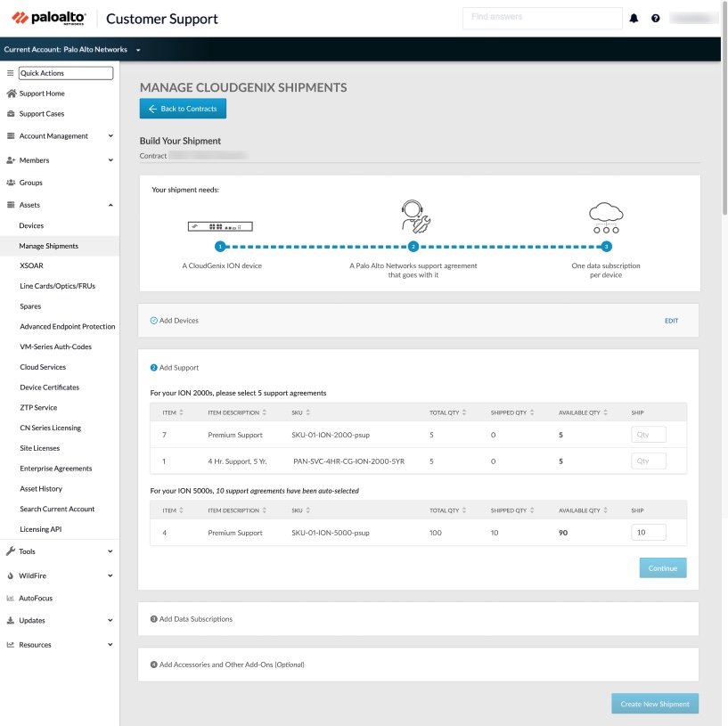Screen dimensions: 728x726
Task: Click Back to Contracts button
Action: click(183, 108)
